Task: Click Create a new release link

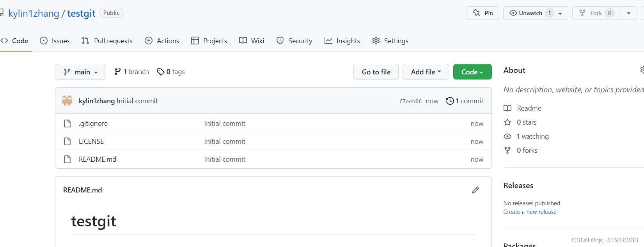Action: (530, 212)
